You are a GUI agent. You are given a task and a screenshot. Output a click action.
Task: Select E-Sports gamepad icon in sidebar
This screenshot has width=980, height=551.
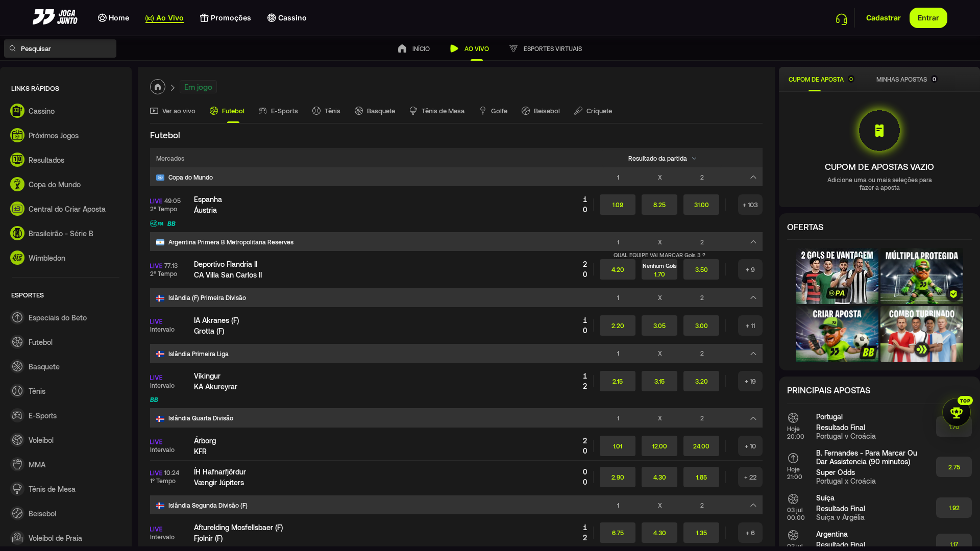[x=17, y=415]
